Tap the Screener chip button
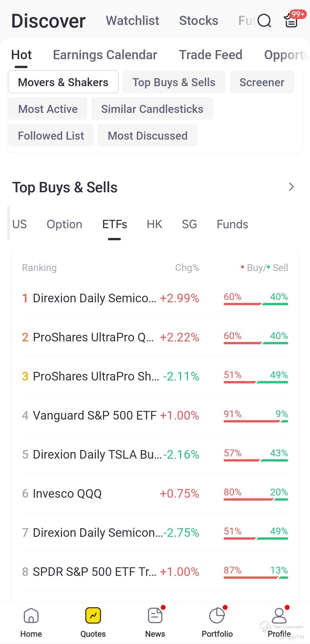Image resolution: width=310 pixels, height=644 pixels. [262, 82]
